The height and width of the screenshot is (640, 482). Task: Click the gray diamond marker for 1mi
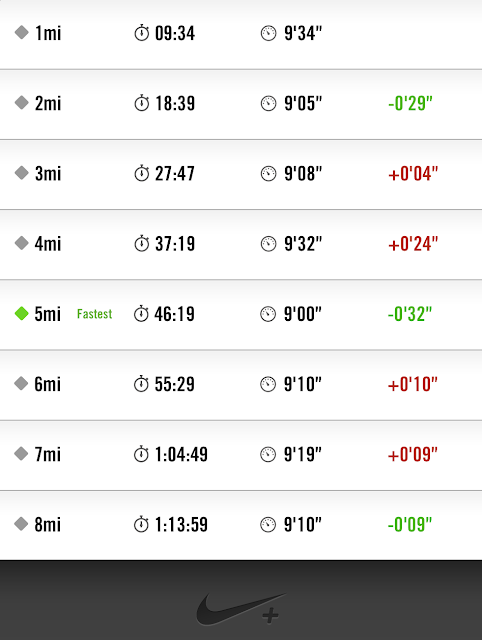click(22, 32)
